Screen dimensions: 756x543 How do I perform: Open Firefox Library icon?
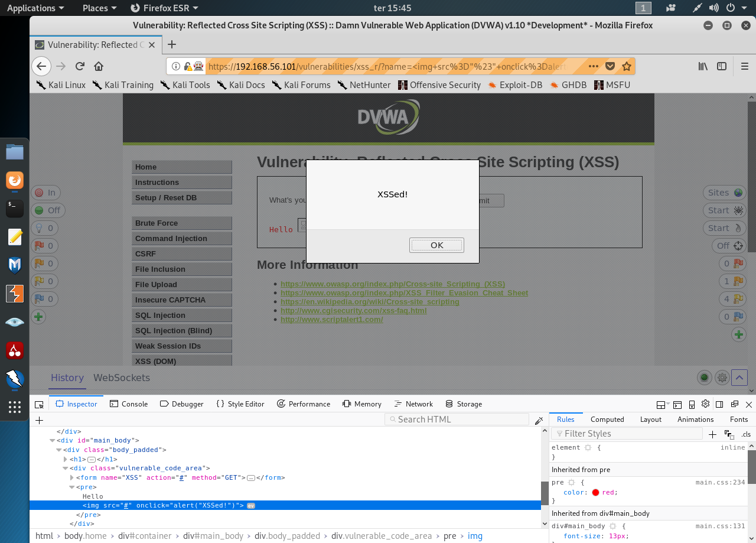click(x=703, y=66)
